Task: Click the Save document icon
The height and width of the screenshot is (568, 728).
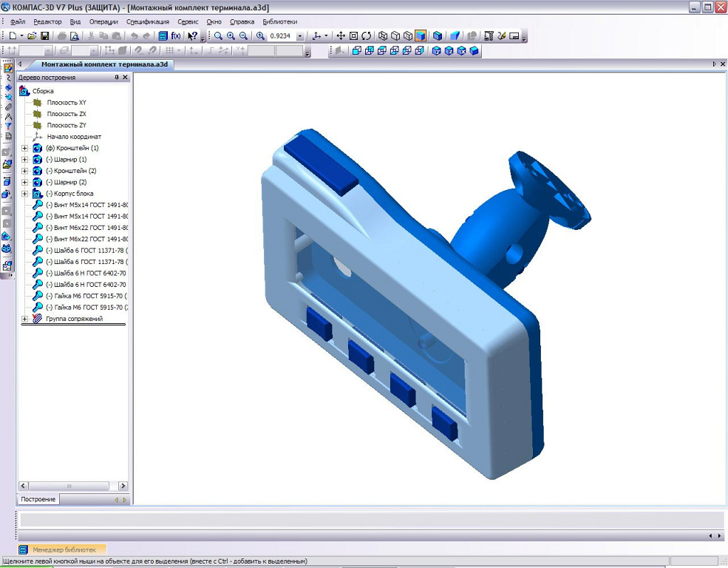Action: tap(45, 35)
